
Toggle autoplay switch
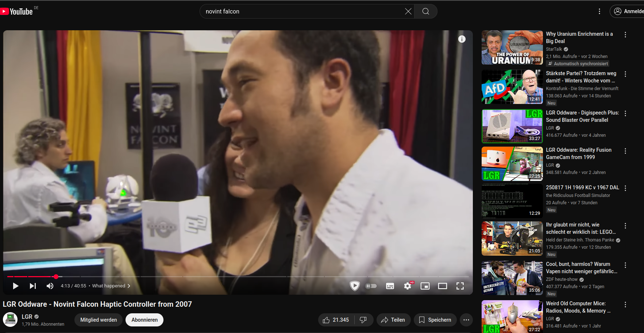pyautogui.click(x=371, y=286)
